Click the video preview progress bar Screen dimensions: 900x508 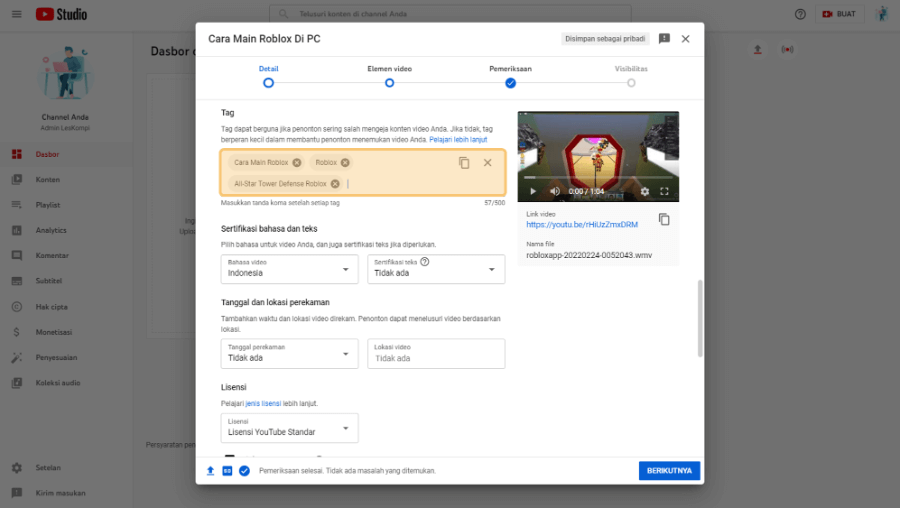click(598, 178)
